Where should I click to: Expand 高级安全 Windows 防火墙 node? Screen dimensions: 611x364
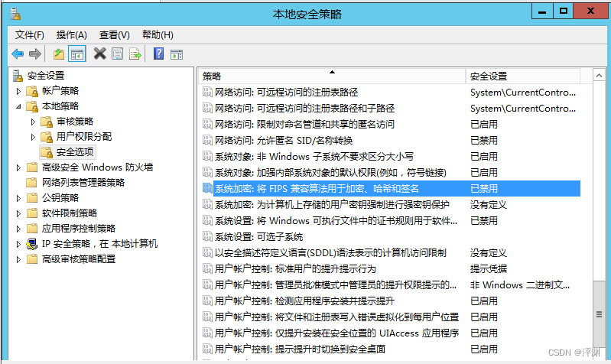(x=18, y=167)
